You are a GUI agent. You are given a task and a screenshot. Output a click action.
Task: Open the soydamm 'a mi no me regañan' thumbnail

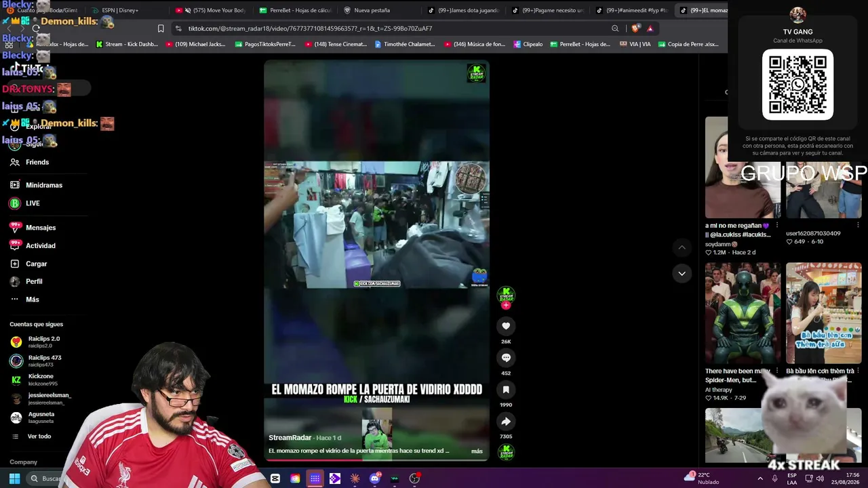(743, 167)
